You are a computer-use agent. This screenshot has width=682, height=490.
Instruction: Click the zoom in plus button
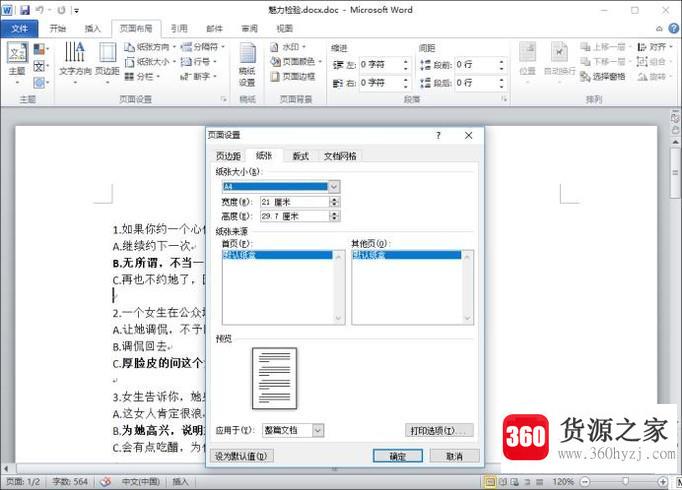pyautogui.click(x=662, y=482)
